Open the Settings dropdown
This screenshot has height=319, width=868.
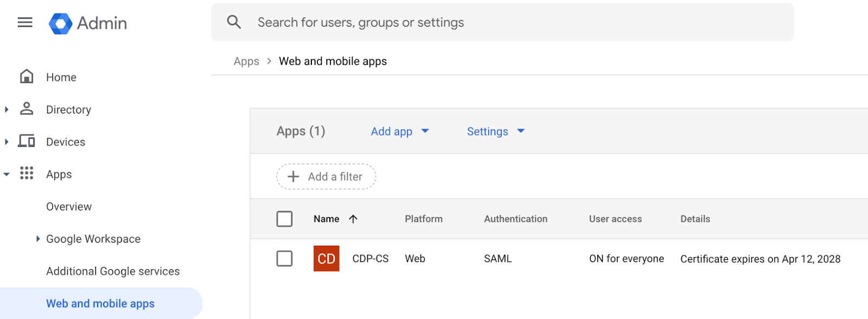496,131
